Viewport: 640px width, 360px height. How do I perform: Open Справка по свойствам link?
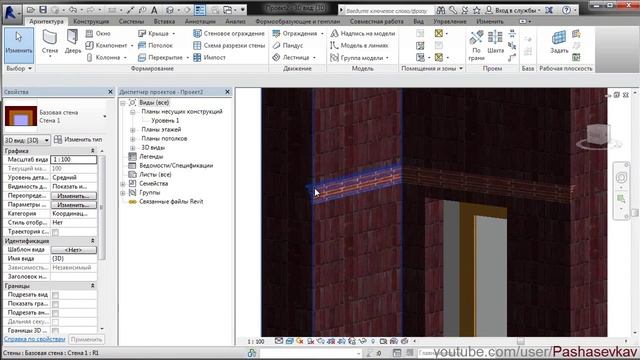pyautogui.click(x=34, y=339)
